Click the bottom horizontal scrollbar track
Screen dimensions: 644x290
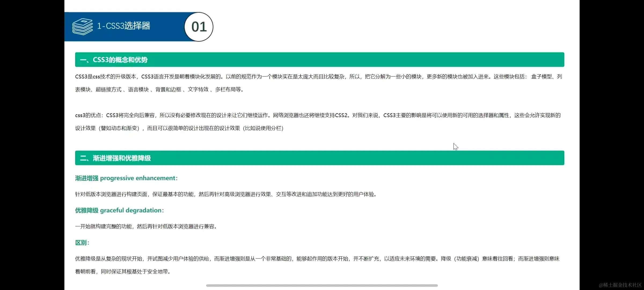point(321,285)
